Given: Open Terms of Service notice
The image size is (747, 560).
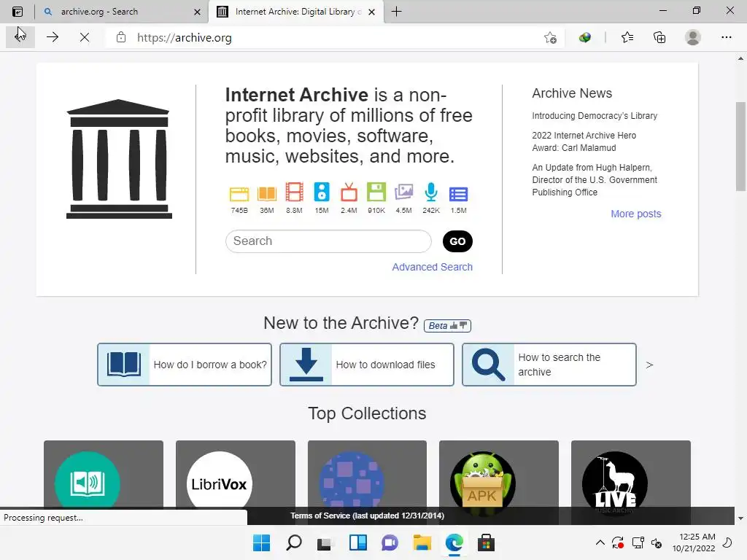Looking at the screenshot, I should 368,516.
